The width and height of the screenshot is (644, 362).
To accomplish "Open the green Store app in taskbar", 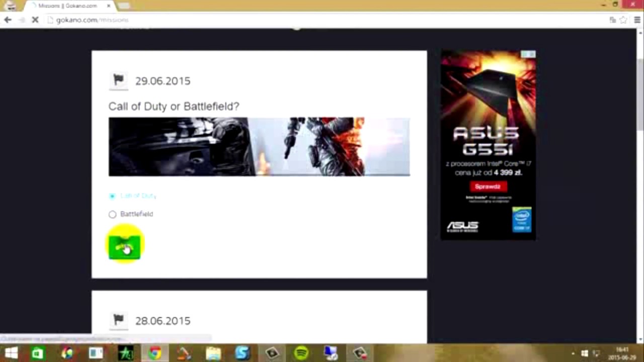I will pos(38,353).
